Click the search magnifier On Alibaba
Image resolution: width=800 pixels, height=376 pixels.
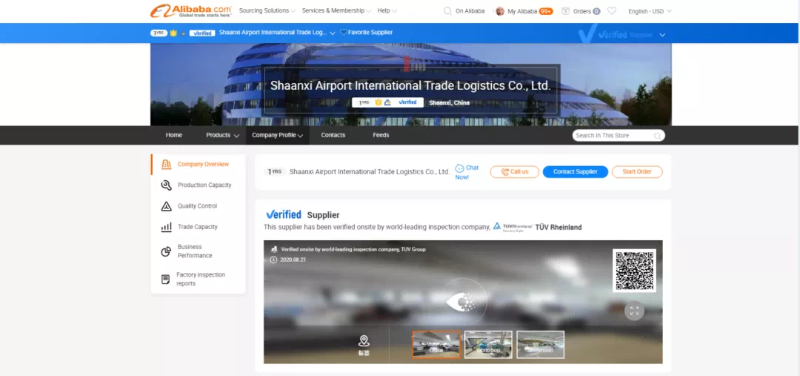pos(447,11)
